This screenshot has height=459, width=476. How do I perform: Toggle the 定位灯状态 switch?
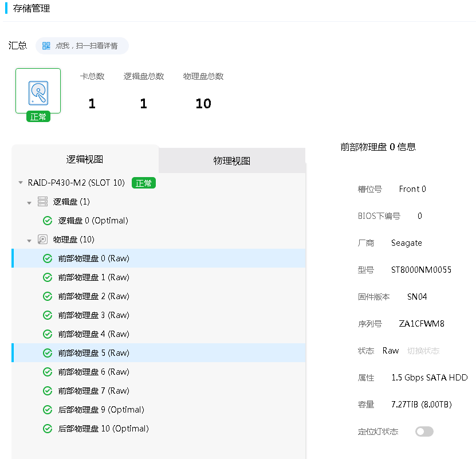[424, 431]
